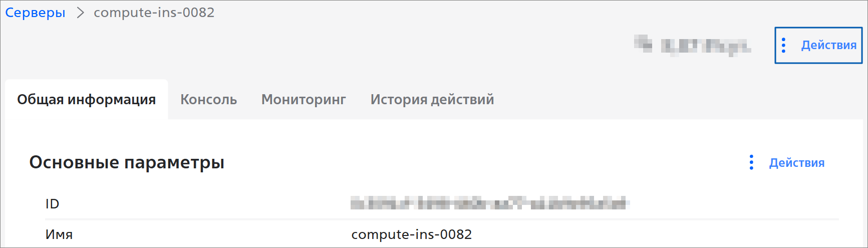Show the История действий tab
Image resolution: width=868 pixels, height=248 pixels.
tap(432, 100)
